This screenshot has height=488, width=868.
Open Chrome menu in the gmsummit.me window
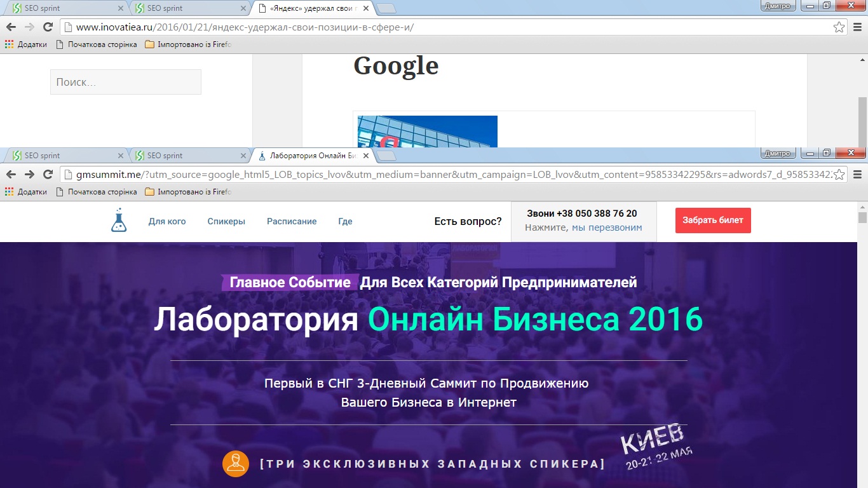coord(857,174)
